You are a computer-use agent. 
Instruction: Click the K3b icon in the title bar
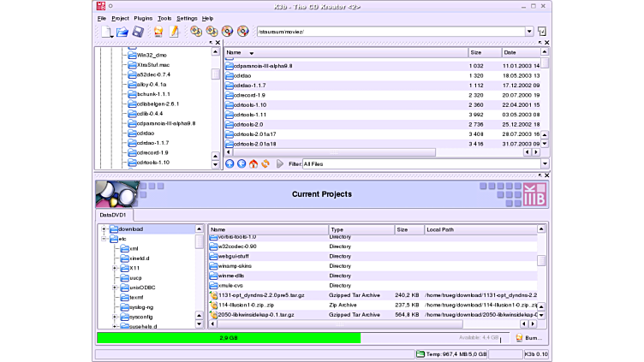pos(101,6)
